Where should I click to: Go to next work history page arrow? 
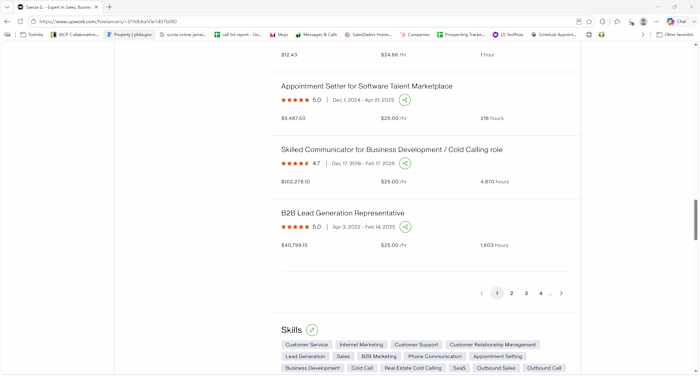pos(561,293)
